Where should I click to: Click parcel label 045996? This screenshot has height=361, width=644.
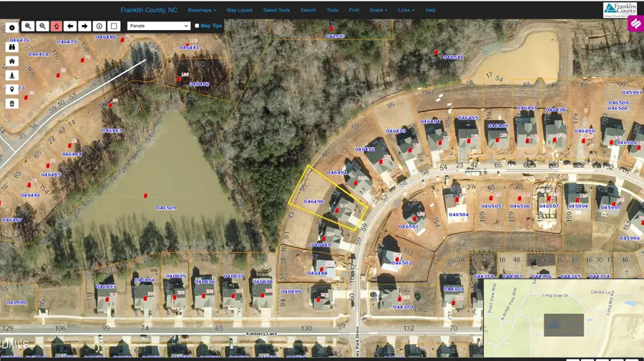630,238
